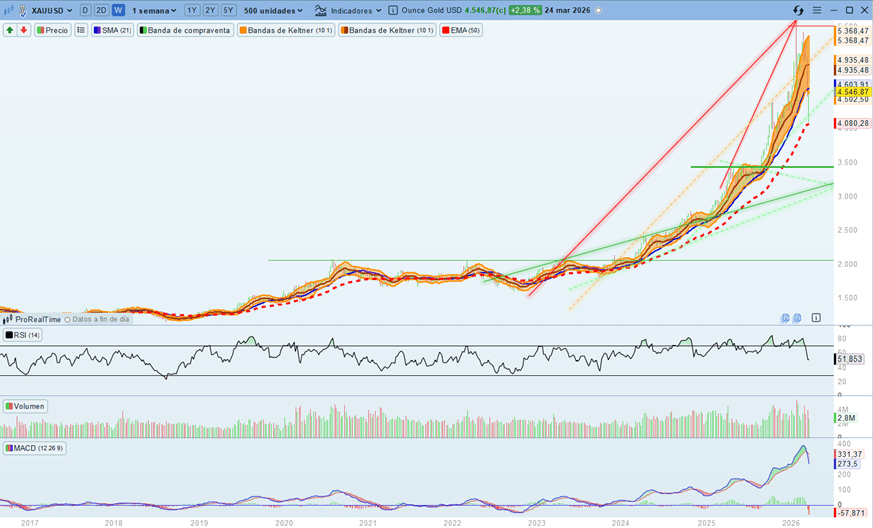Viewport: 873px width, 528px height.
Task: Click the red down arrow icon
Action: click(23, 30)
